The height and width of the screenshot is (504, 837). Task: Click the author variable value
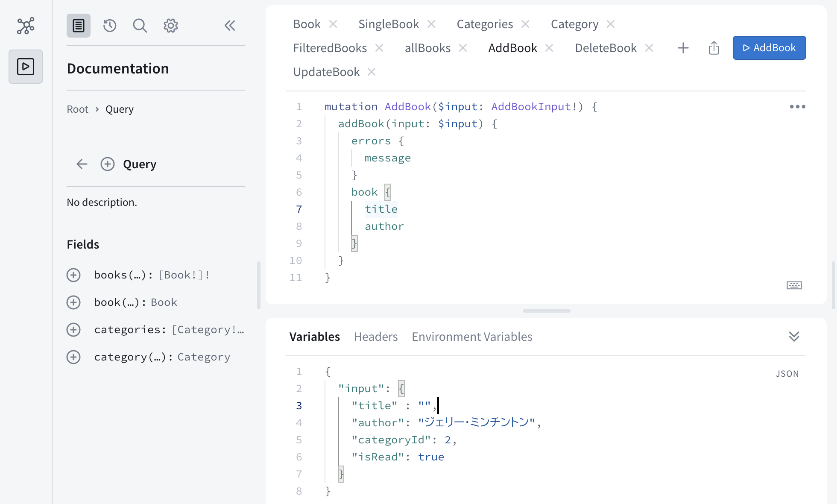pyautogui.click(x=477, y=423)
